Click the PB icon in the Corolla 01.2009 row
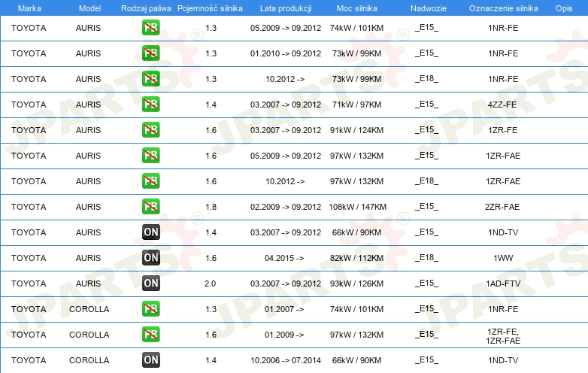Viewport: 588px width, 373px height. click(x=150, y=335)
